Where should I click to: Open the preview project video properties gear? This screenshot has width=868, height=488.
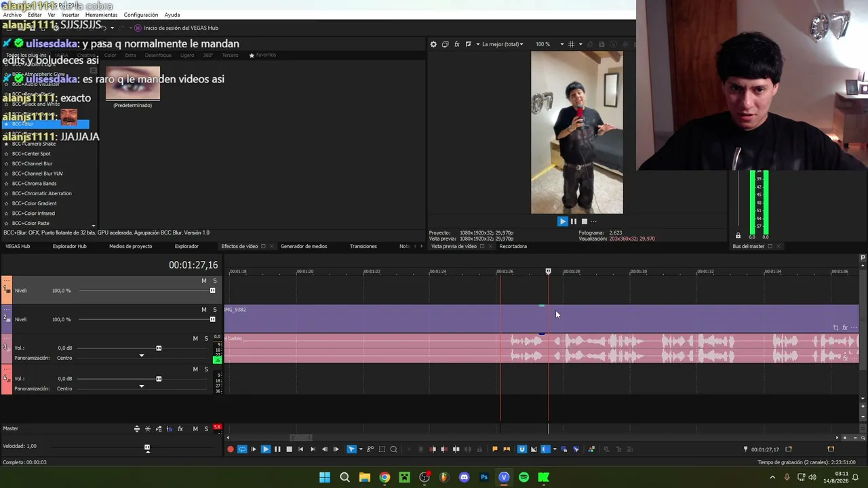(x=433, y=44)
